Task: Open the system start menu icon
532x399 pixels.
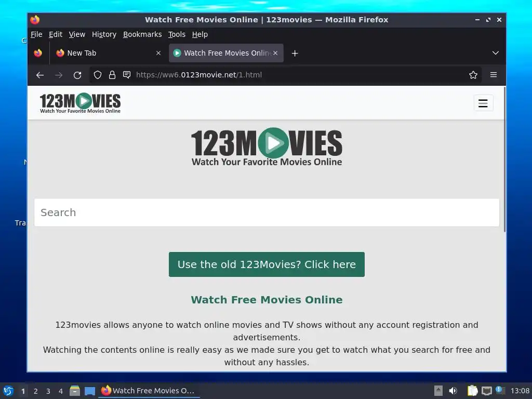Action: pos(8,391)
